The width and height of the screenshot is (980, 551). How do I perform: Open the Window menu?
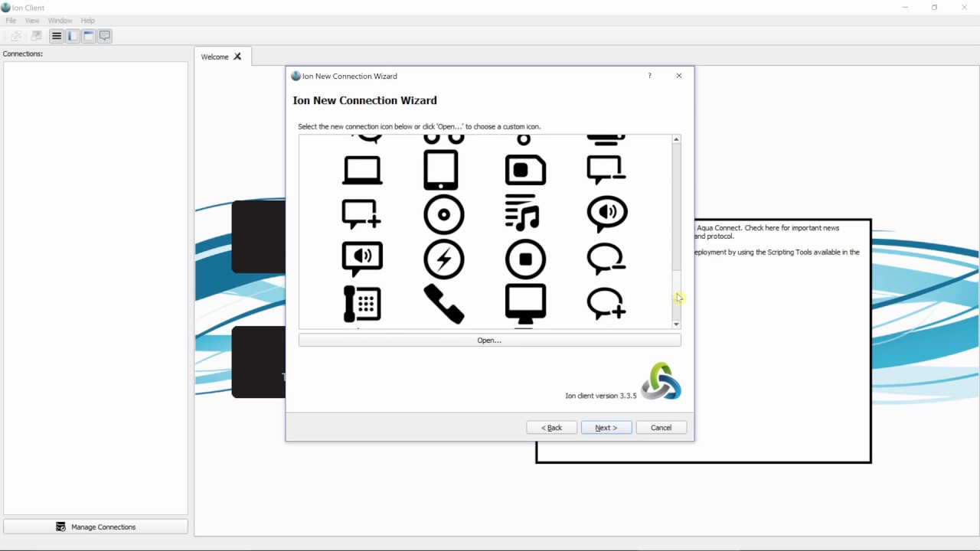[60, 21]
